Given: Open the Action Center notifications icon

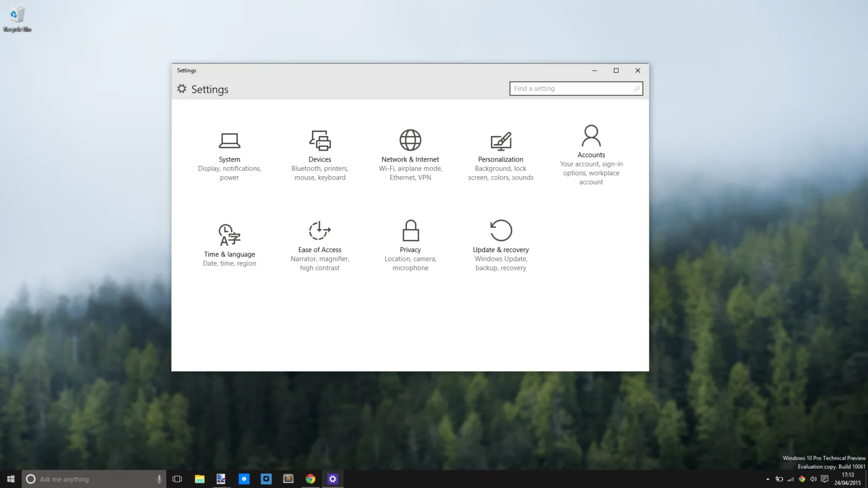Looking at the screenshot, I should (x=825, y=479).
